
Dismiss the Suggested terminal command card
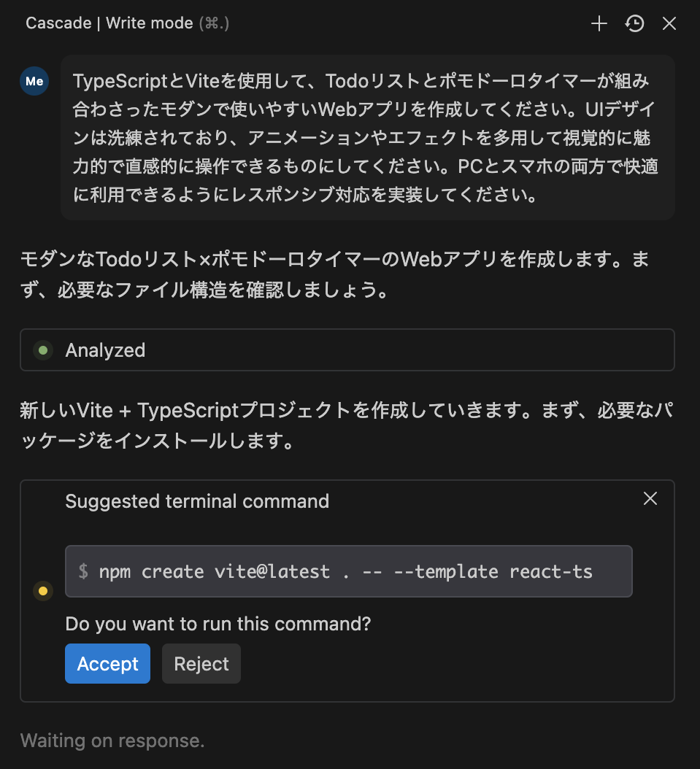tap(650, 498)
